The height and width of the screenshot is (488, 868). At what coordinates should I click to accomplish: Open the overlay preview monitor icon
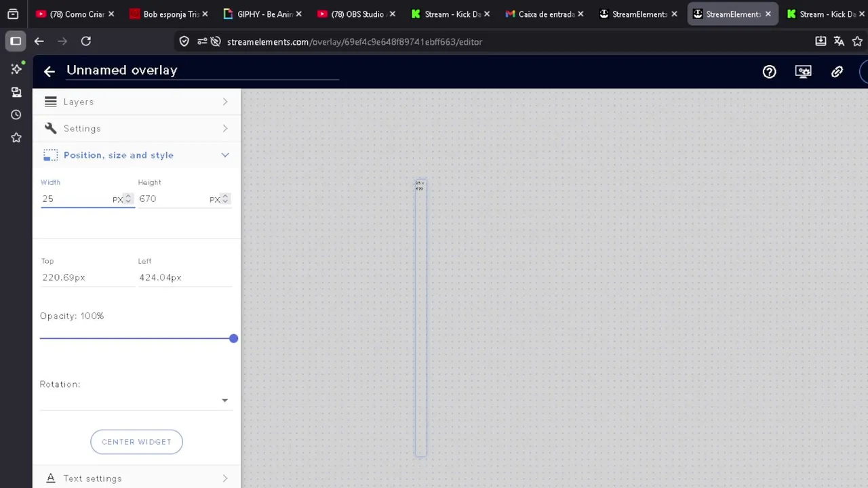click(803, 71)
